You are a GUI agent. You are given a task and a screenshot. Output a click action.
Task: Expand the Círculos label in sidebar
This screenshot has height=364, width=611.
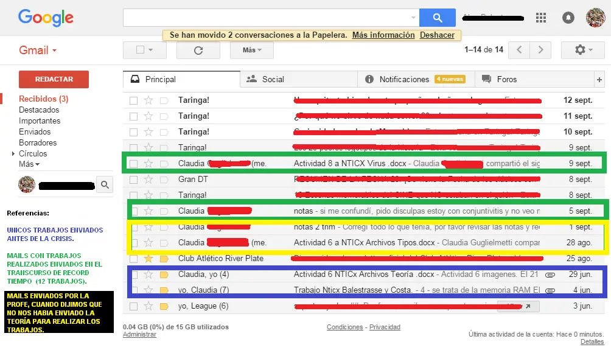[13, 154]
